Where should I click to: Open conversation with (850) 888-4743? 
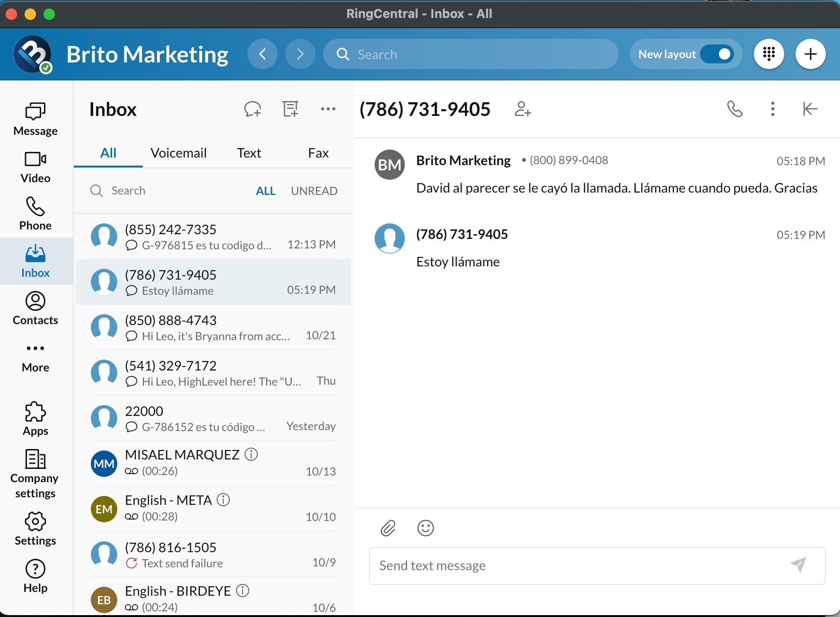click(213, 327)
